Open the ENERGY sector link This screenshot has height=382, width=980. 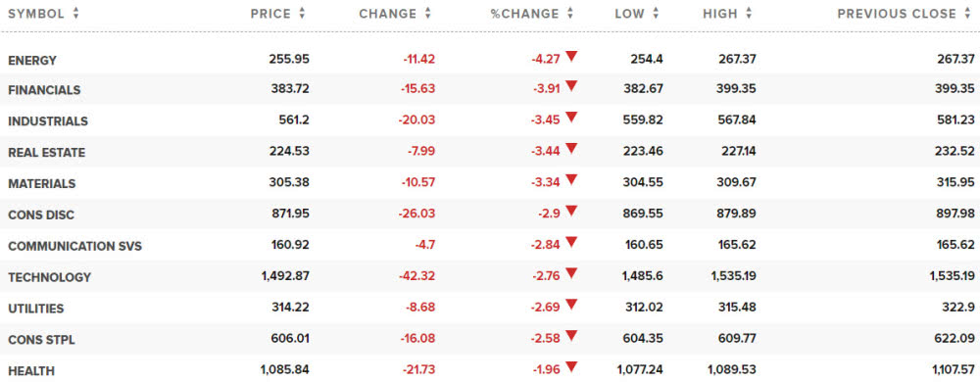pos(32,61)
